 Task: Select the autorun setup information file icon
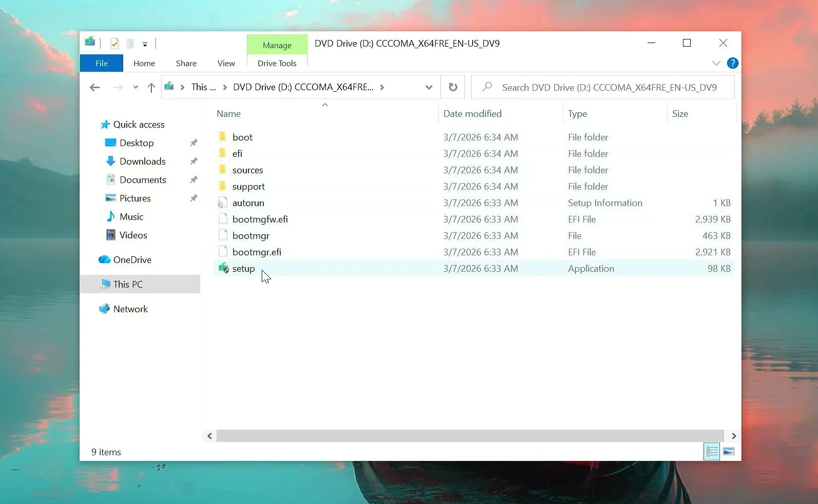223,203
